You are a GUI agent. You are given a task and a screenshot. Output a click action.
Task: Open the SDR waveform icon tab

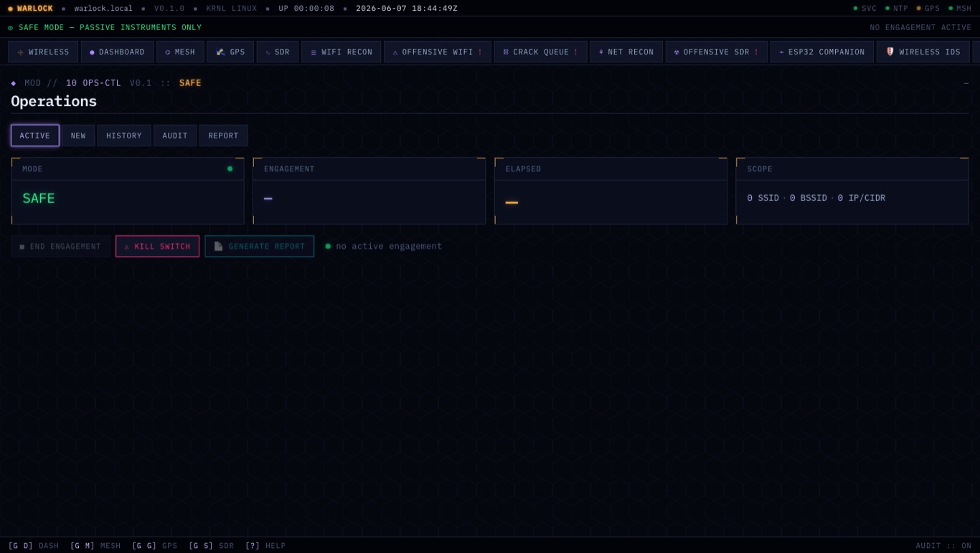[x=268, y=52]
